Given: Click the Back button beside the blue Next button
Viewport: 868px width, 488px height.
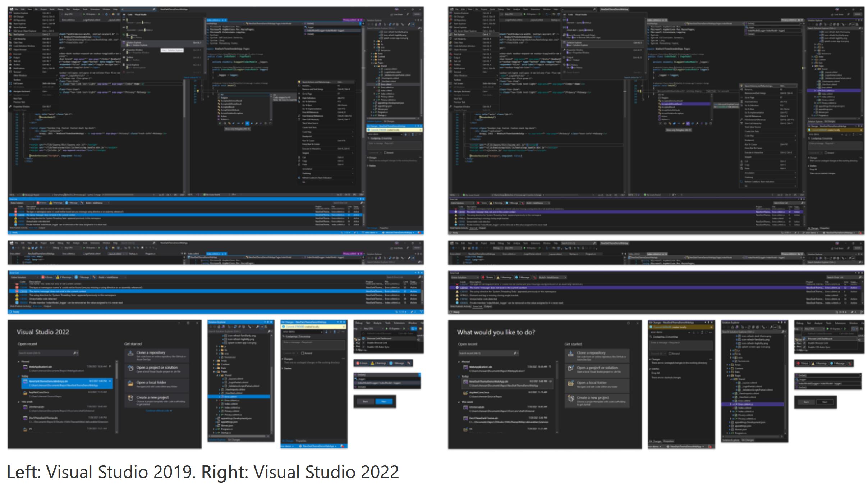Looking at the screenshot, I should coord(366,401).
